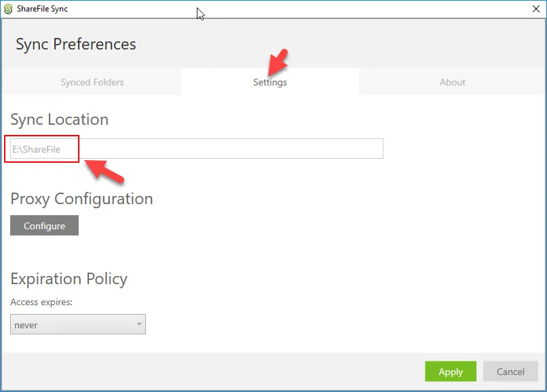Click the Expiration Policy heading

tap(69, 279)
